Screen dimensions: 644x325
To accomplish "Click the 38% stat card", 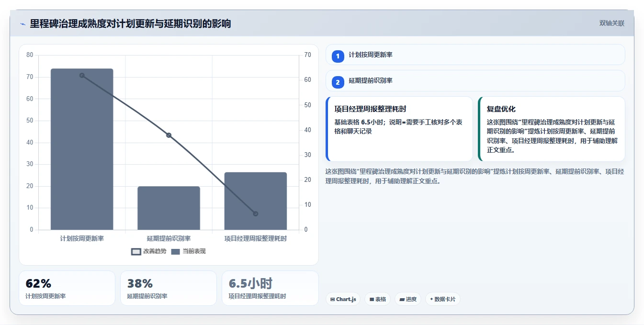I will pos(169,288).
